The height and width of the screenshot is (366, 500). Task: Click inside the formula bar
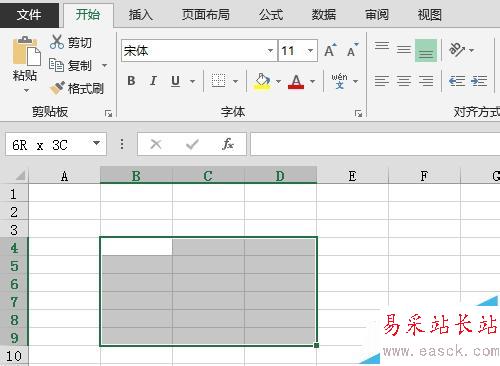tap(375, 144)
